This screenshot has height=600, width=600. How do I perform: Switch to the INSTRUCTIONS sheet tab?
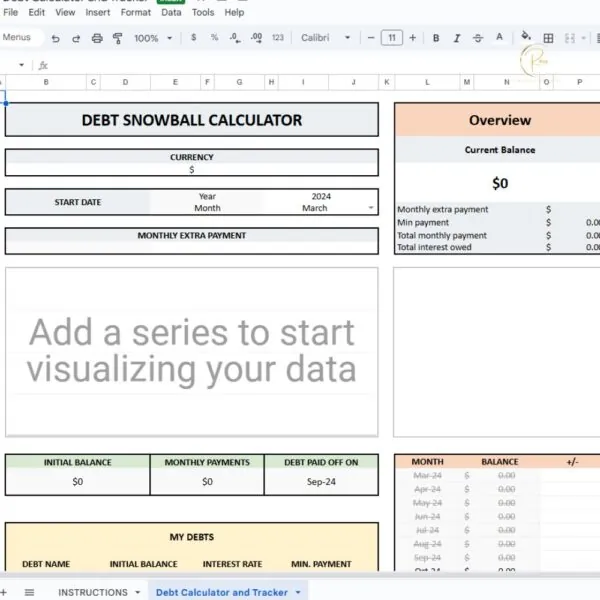point(93,592)
